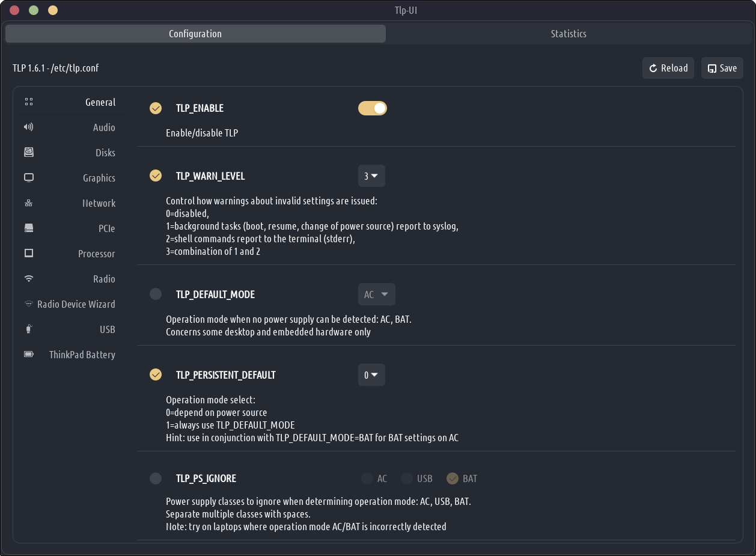Open the USB plug icon
This screenshot has width=756, height=556.
29,329
